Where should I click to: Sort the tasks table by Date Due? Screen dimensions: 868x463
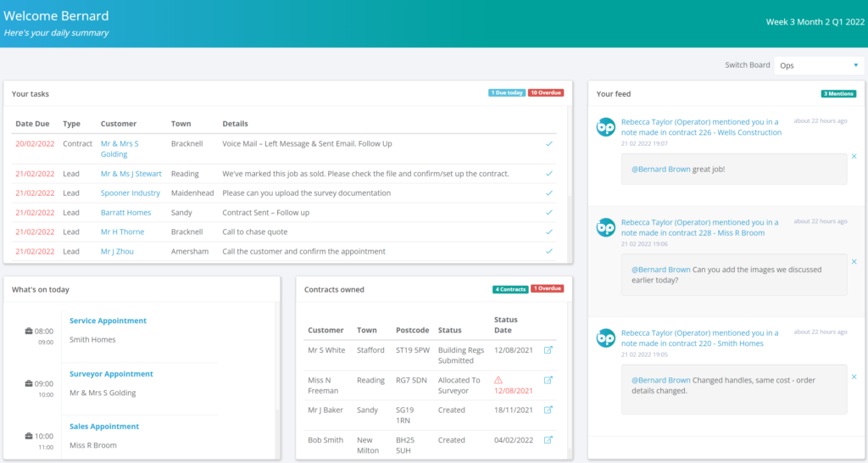point(32,124)
